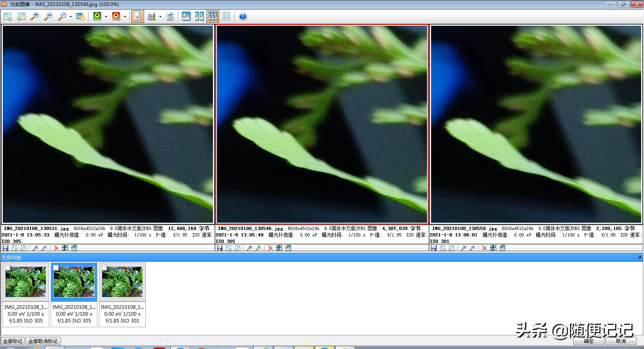Select the ISO 301 fern thumbnail
This screenshot has width=644, height=349.
pyautogui.click(x=122, y=282)
